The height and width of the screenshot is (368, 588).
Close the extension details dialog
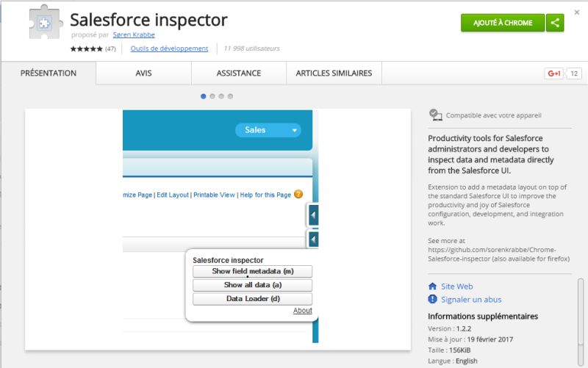577,12
